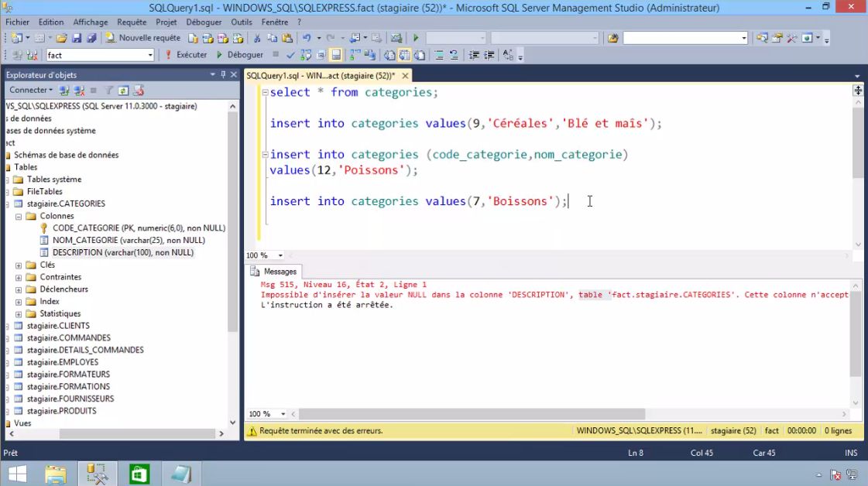Click the Change Connection icon on the query toolbar

[x=32, y=55]
